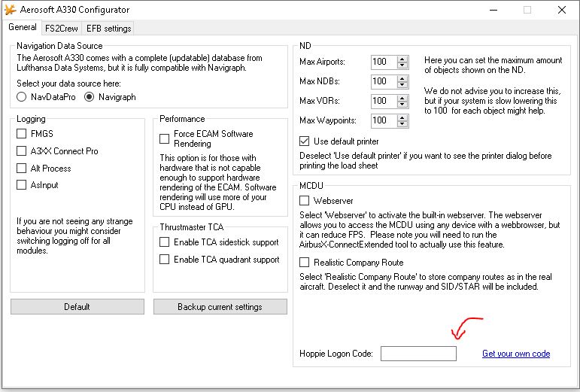Viewport: 580px width, 392px height.
Task: Open the EFB settings tab
Action: 108,29
